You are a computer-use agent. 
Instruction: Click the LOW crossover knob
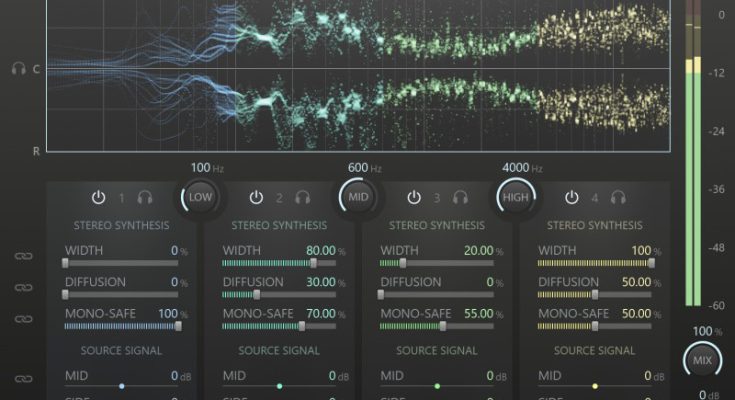[200, 197]
